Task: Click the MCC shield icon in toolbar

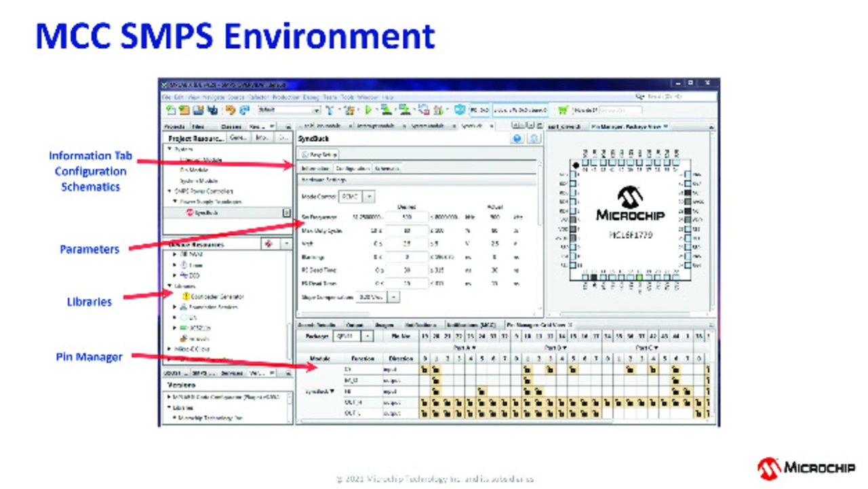Action: [460, 110]
